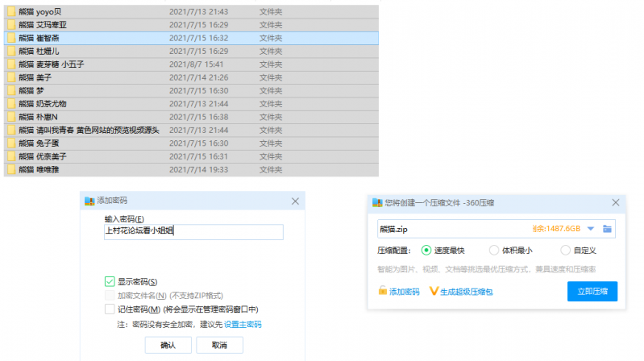Image resolution: width=644 pixels, height=361 pixels.
Task: Click the lock icon for 添加密码
Action: click(382, 291)
